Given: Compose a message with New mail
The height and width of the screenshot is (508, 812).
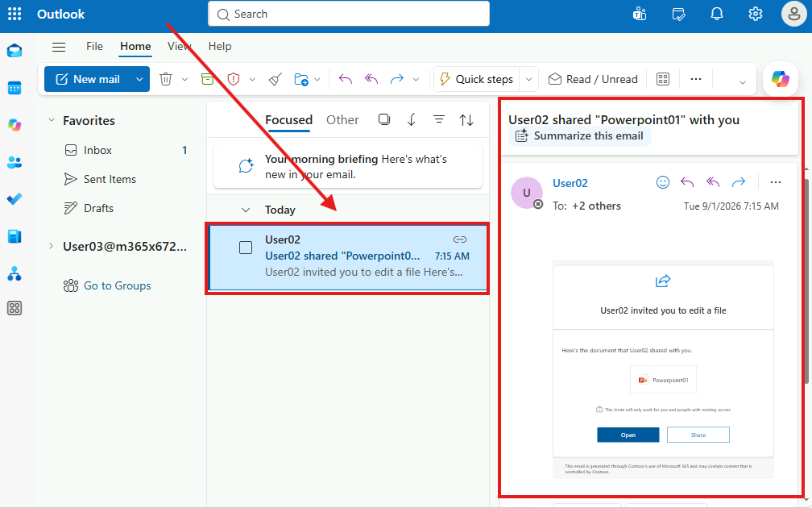Looking at the screenshot, I should [x=88, y=79].
